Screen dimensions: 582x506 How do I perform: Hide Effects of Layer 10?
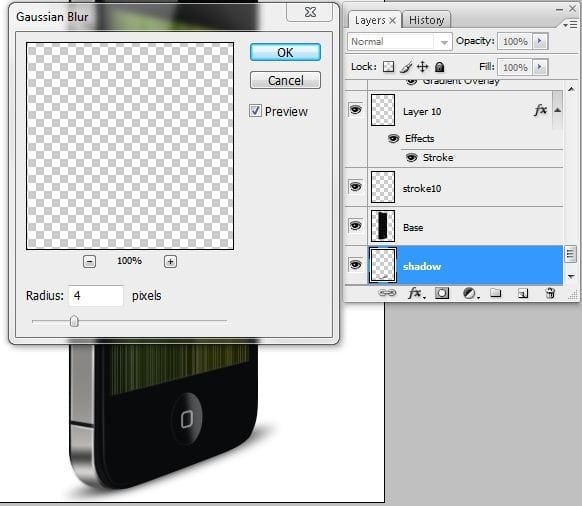(393, 138)
